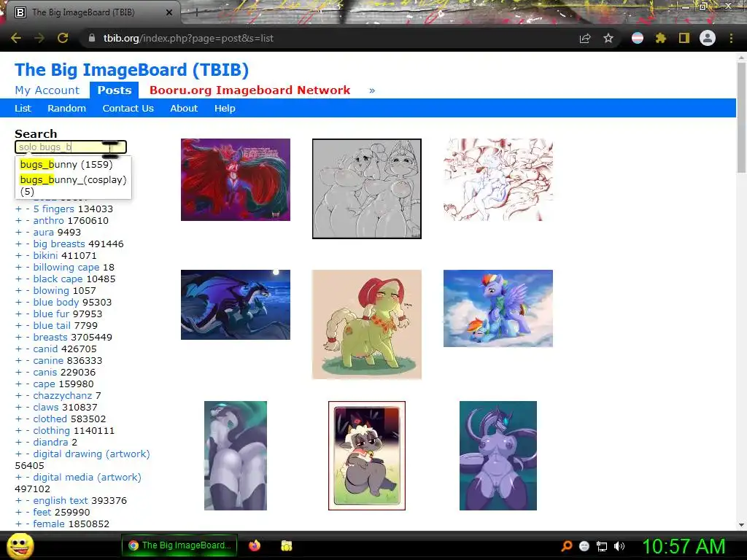Open the digital media (artwork) tag link
The width and height of the screenshot is (747, 560).
click(88, 477)
